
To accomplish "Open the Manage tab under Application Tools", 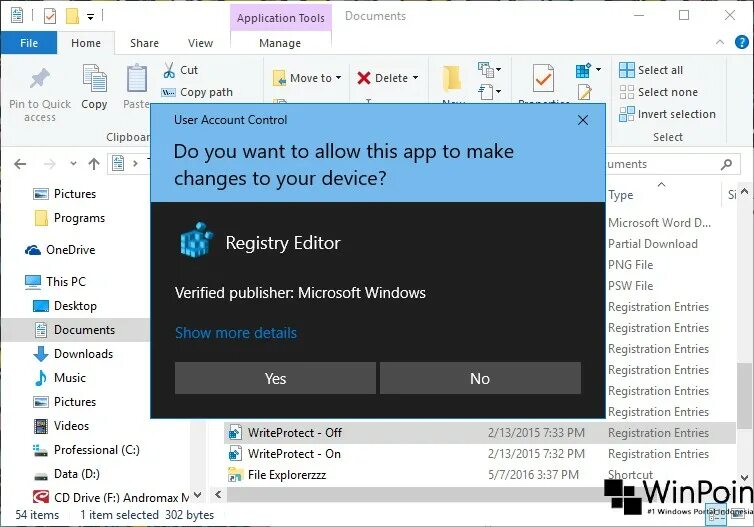I will coord(280,43).
